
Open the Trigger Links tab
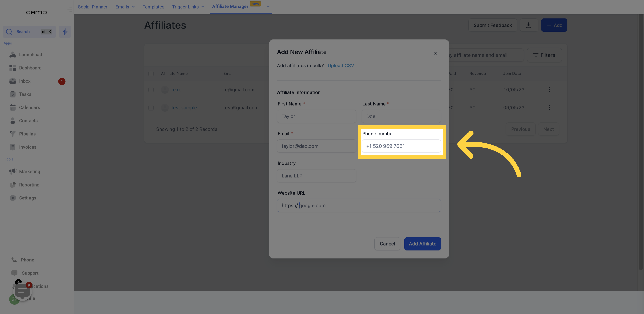coord(185,7)
